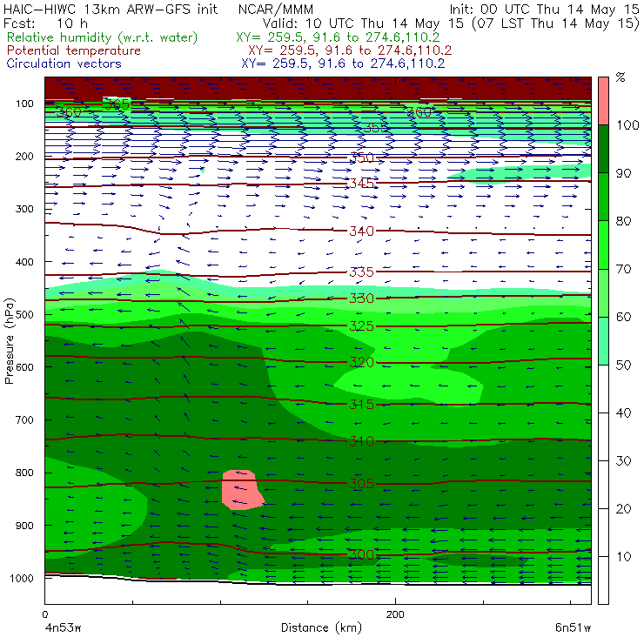Click the darkest green 90-100 colorbar swatch
Image resolution: width=644 pixels, height=644 pixels.
[603, 149]
